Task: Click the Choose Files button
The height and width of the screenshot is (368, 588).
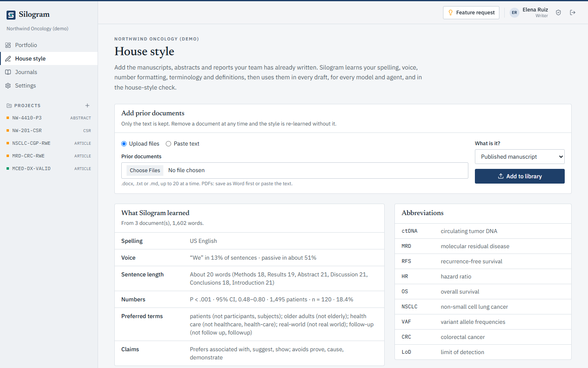Action: pyautogui.click(x=145, y=171)
